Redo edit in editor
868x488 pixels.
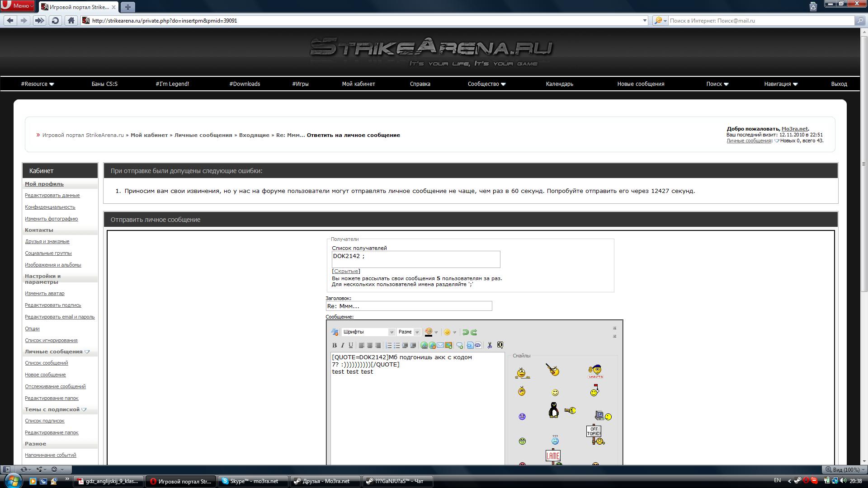point(474,332)
